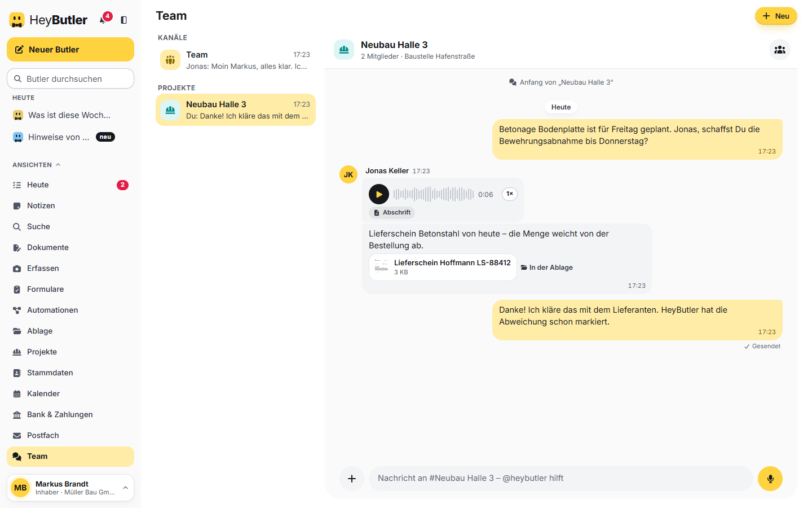Screen dimensions: 812x508
Task: Open the Neu dropdown button
Action: [x=776, y=16]
